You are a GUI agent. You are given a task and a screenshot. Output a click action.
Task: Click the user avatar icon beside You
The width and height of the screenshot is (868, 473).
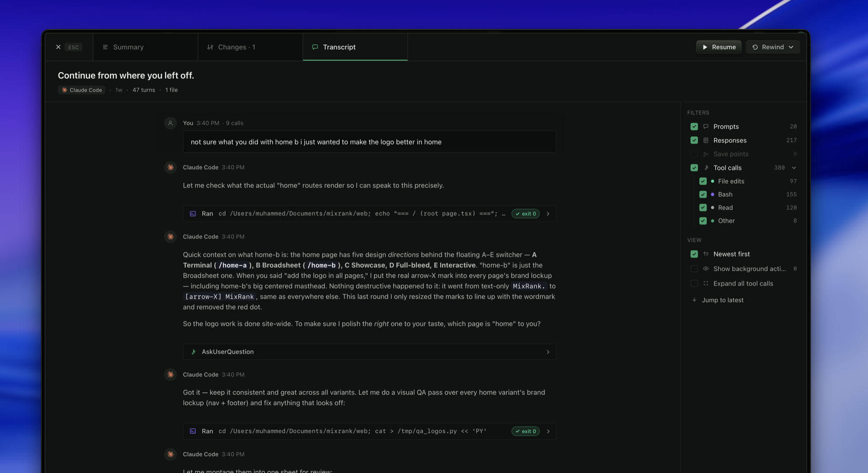pos(171,123)
